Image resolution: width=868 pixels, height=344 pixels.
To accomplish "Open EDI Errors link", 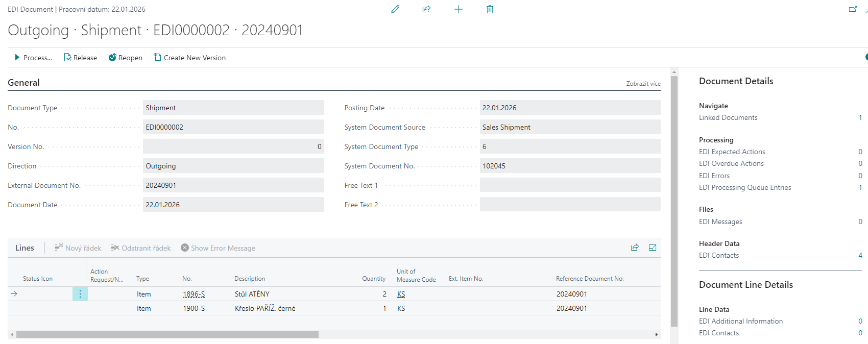I will click(714, 176).
